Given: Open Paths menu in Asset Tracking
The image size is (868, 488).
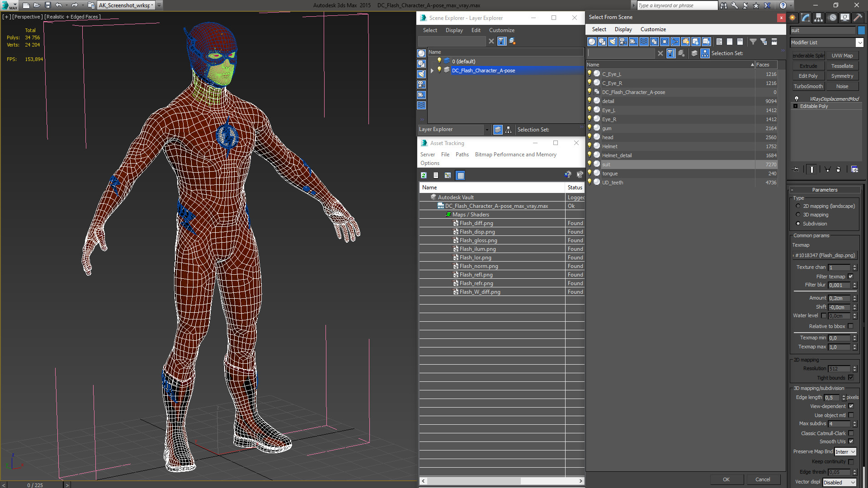Looking at the screenshot, I should [462, 155].
